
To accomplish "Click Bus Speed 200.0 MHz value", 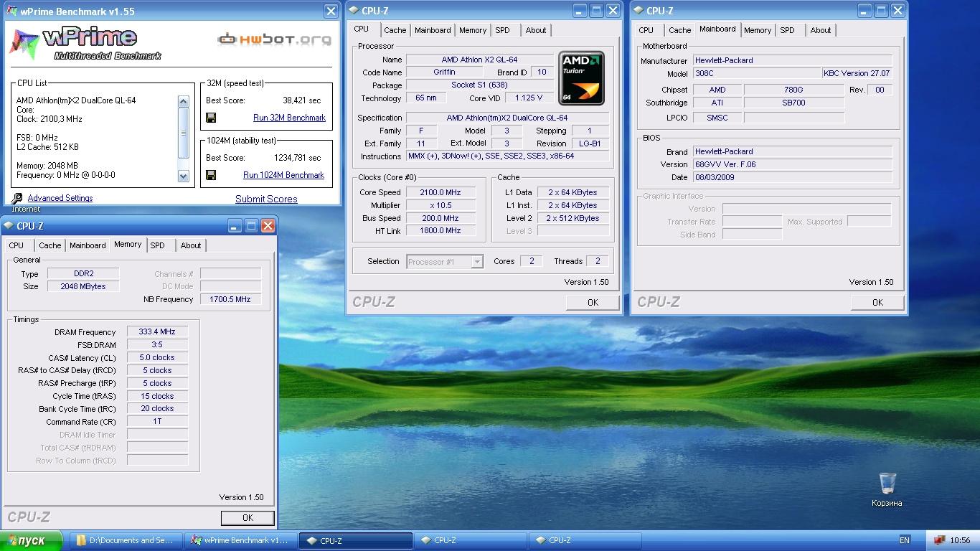I will [440, 218].
